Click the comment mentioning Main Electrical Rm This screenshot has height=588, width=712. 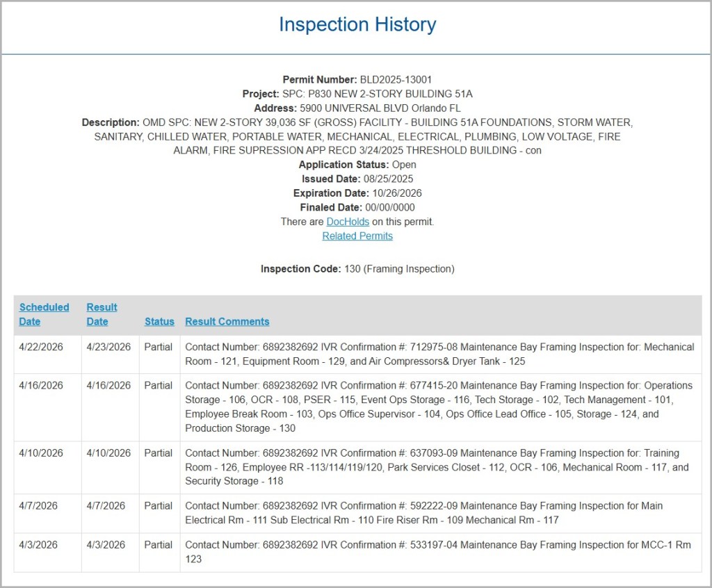(423, 513)
